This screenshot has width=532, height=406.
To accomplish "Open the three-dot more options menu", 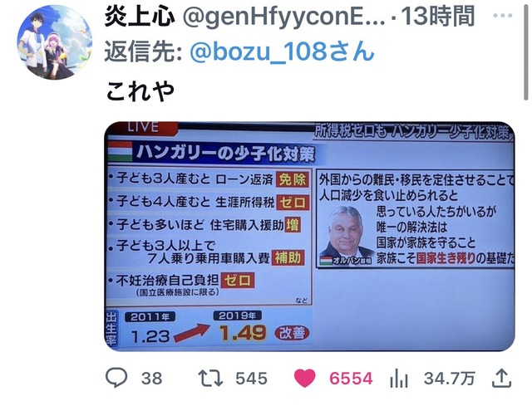I will point(502,16).
